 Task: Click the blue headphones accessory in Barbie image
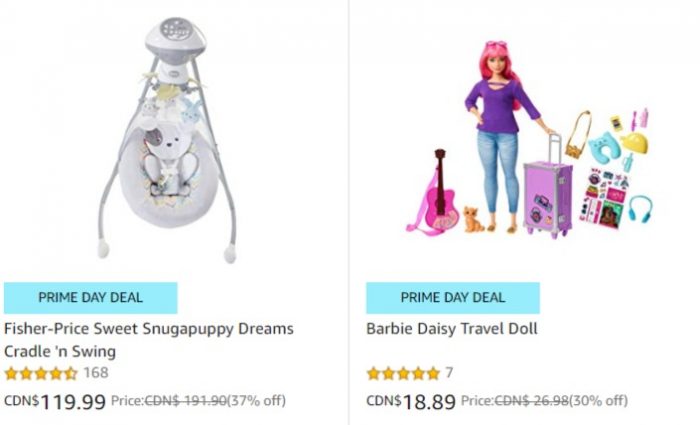coord(640,208)
